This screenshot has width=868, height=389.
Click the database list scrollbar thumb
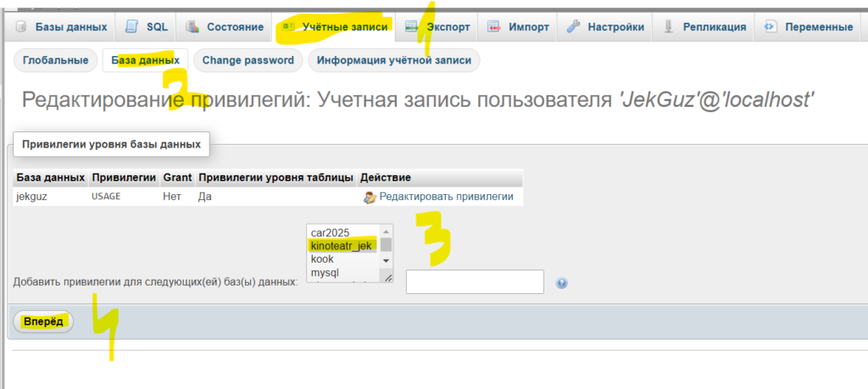387,245
